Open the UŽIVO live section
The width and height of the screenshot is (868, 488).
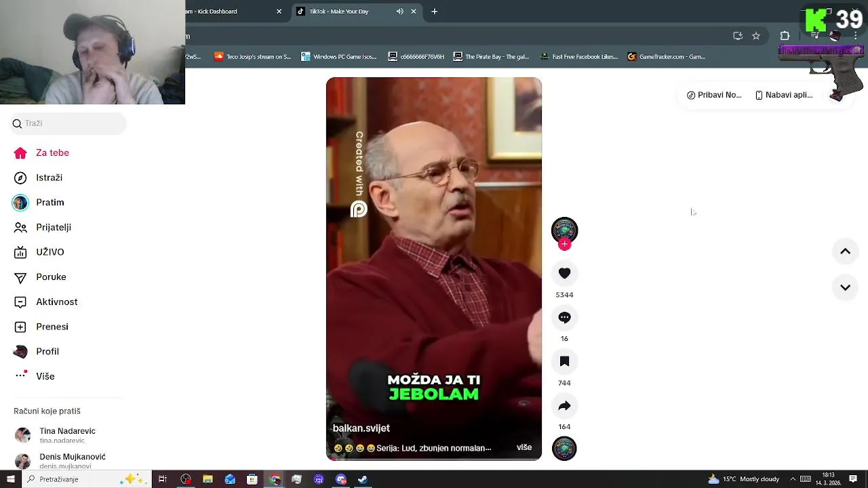click(39, 252)
